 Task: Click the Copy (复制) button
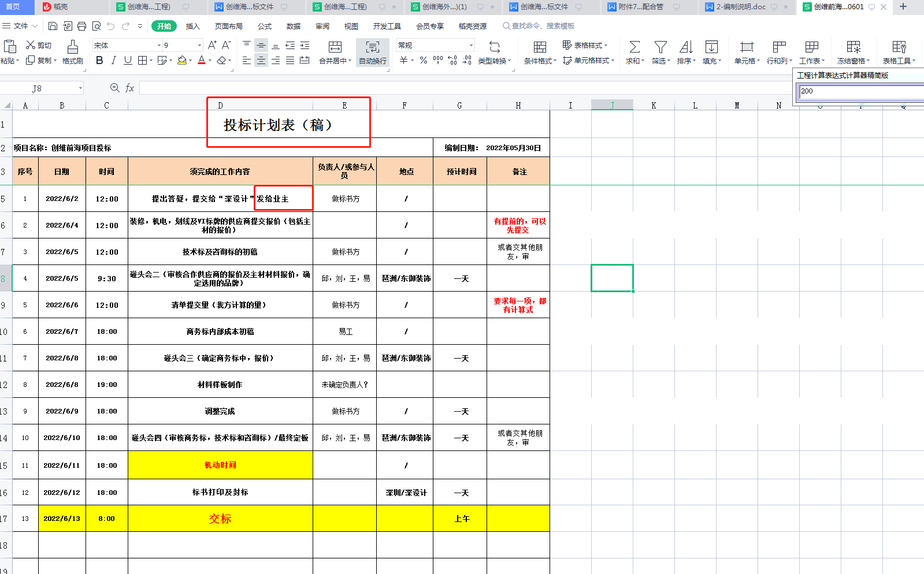coord(41,60)
